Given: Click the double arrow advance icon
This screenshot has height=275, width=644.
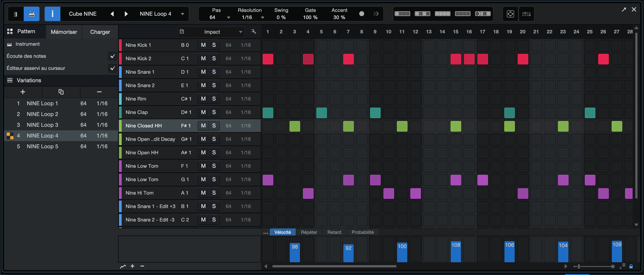Looking at the screenshot, I should tap(376, 14).
